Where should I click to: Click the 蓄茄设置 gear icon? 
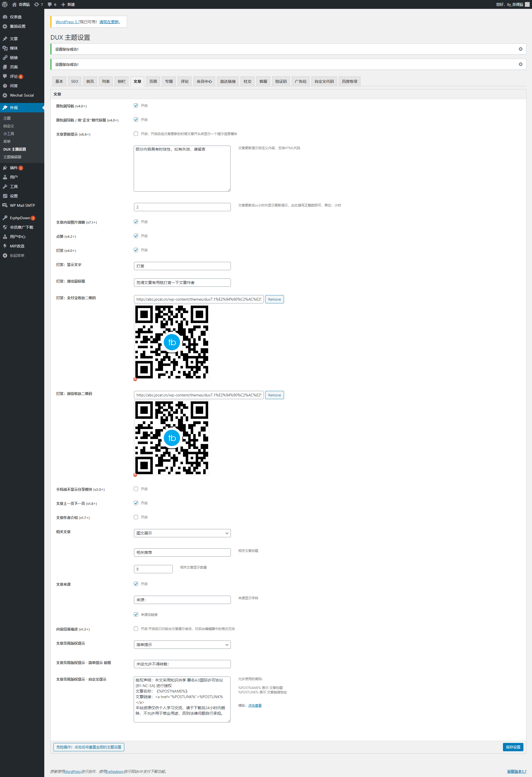5,26
